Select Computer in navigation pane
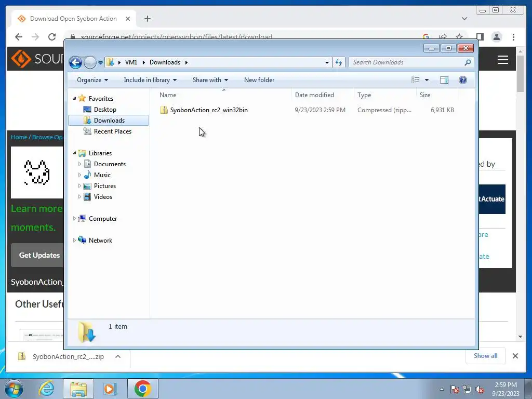This screenshot has height=399, width=532. coord(103,219)
